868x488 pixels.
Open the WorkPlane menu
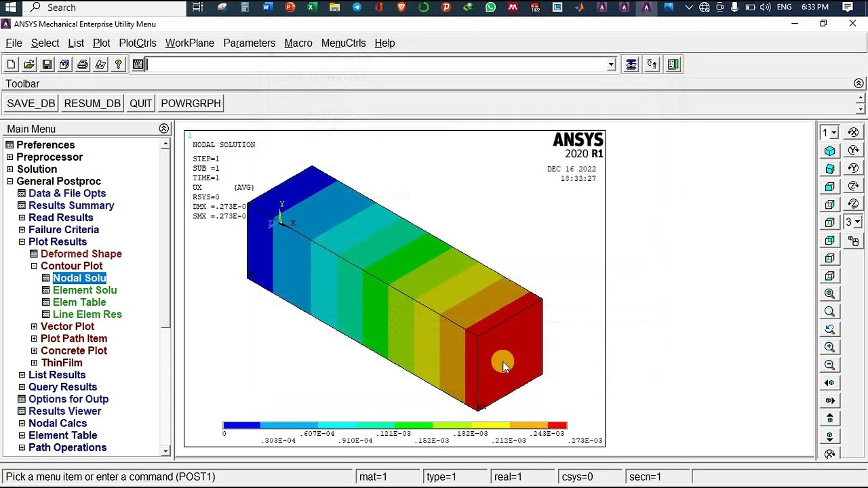pos(190,43)
